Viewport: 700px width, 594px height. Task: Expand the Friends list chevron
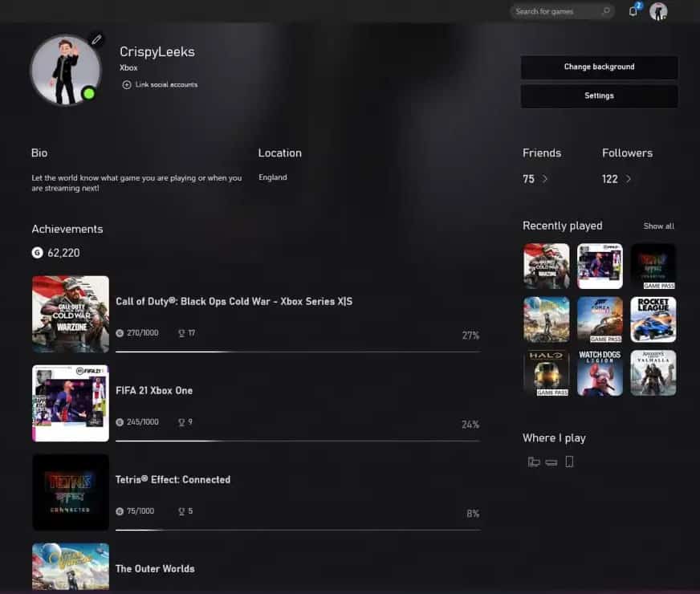coord(543,180)
